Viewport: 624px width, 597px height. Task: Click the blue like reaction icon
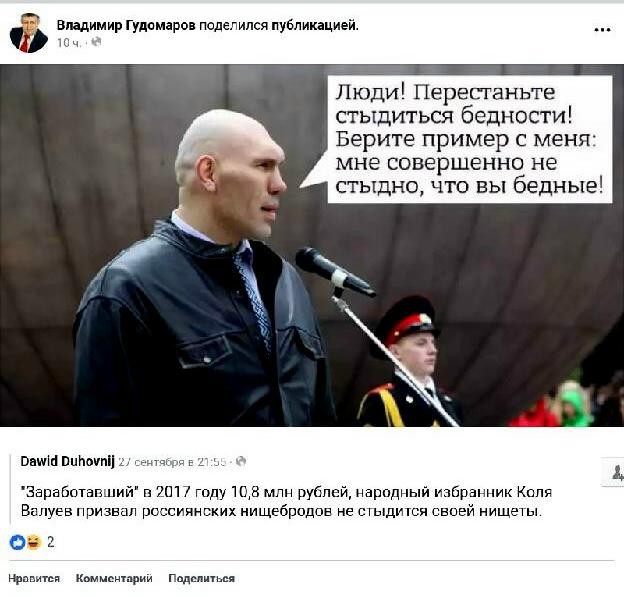[17, 542]
